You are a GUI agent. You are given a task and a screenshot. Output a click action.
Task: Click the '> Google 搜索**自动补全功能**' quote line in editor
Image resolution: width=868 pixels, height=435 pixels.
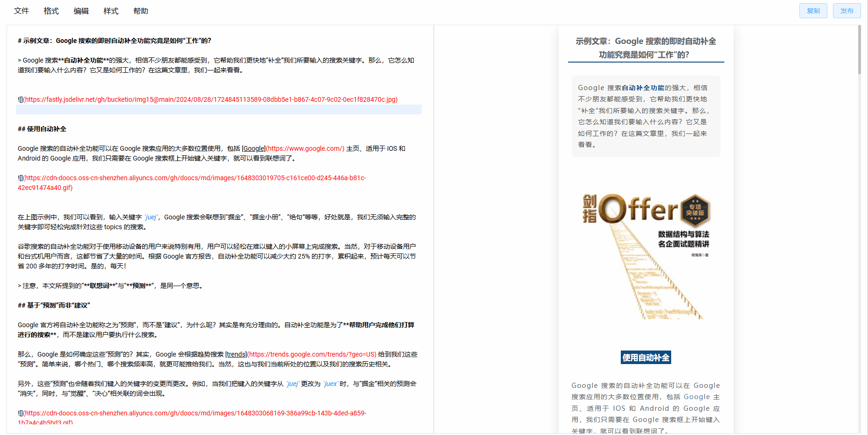(216, 65)
